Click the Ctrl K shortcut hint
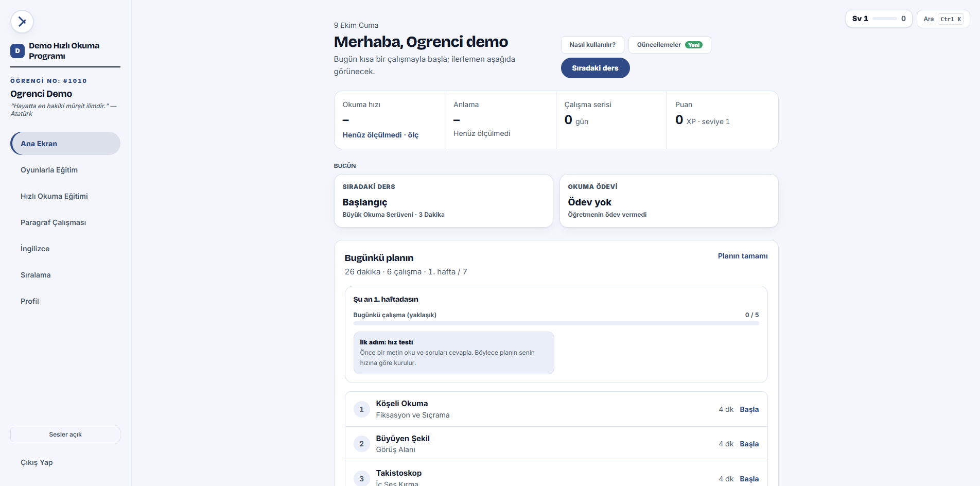 (x=951, y=19)
